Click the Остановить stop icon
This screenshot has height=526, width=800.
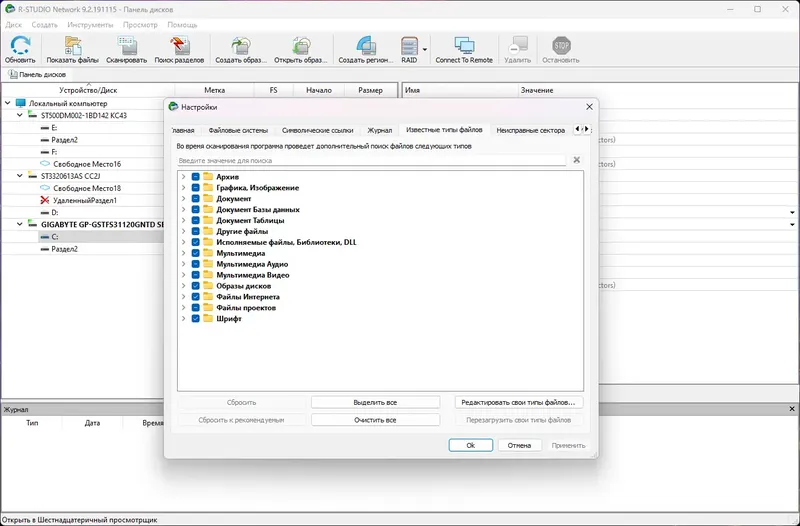[561, 49]
